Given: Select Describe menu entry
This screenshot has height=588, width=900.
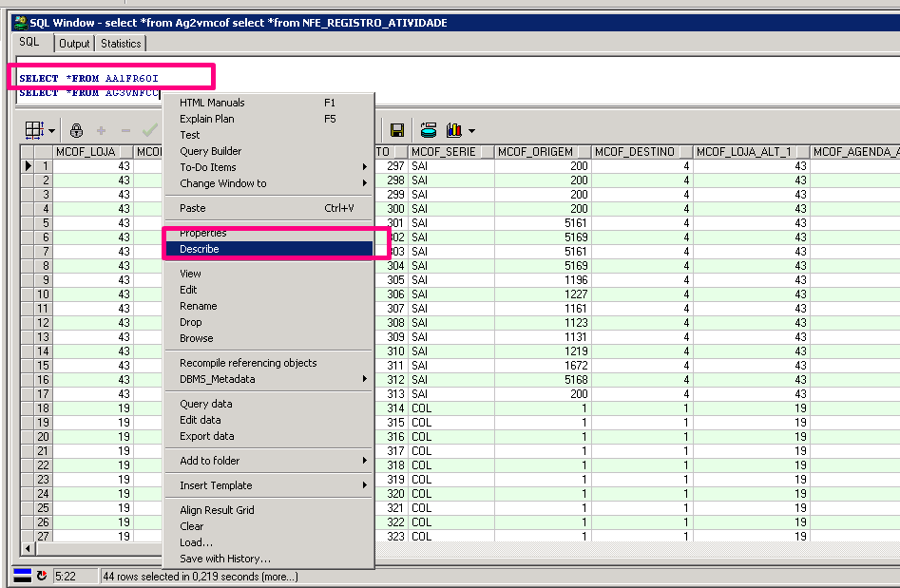Looking at the screenshot, I should tap(269, 248).
